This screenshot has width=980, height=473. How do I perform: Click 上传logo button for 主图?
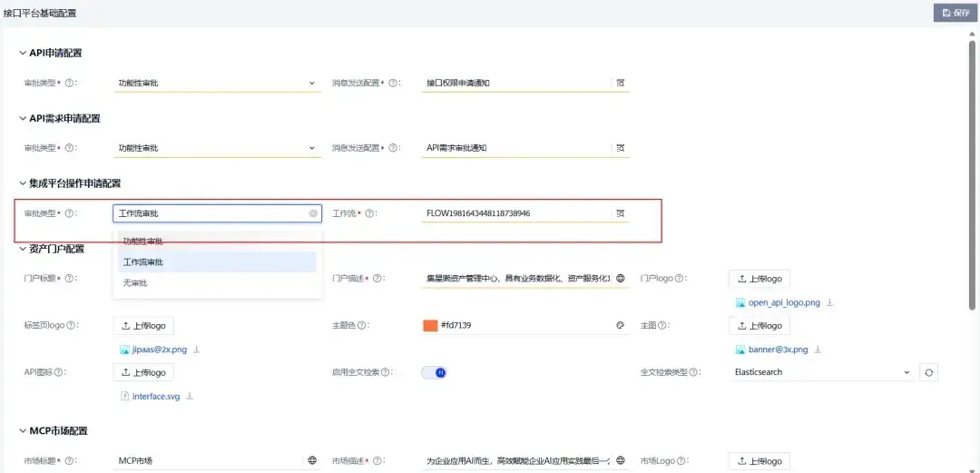click(759, 325)
